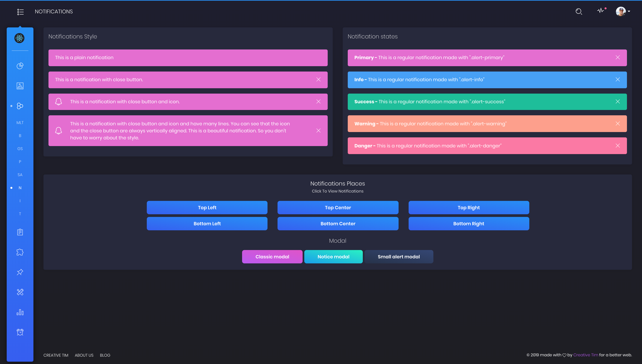Toggle the sidebar list menu icon
This screenshot has height=364, width=642.
[20, 12]
